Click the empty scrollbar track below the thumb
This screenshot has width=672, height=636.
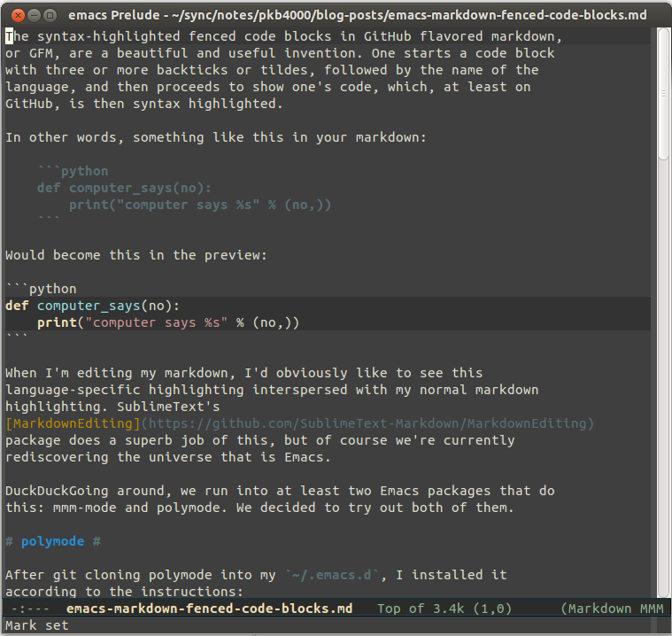click(663, 377)
